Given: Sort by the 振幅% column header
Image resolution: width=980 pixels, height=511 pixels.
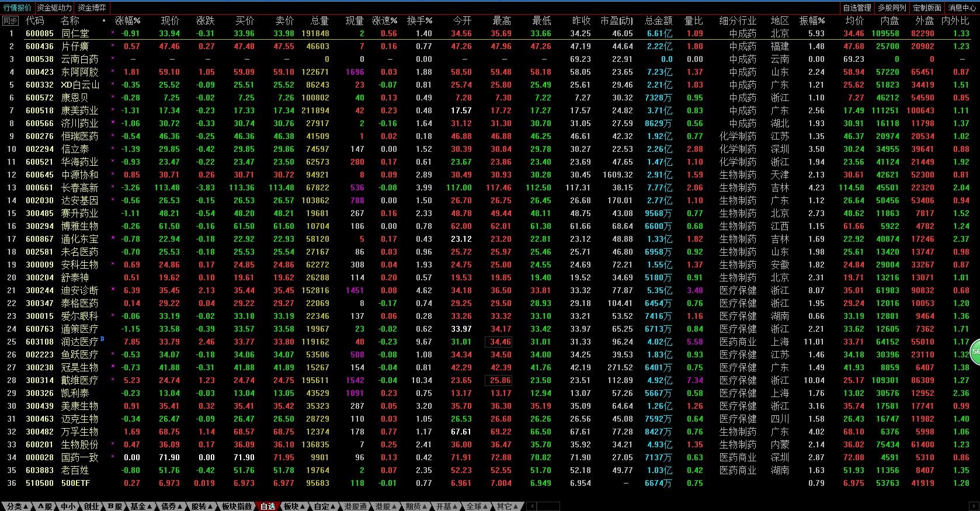Looking at the screenshot, I should 812,20.
